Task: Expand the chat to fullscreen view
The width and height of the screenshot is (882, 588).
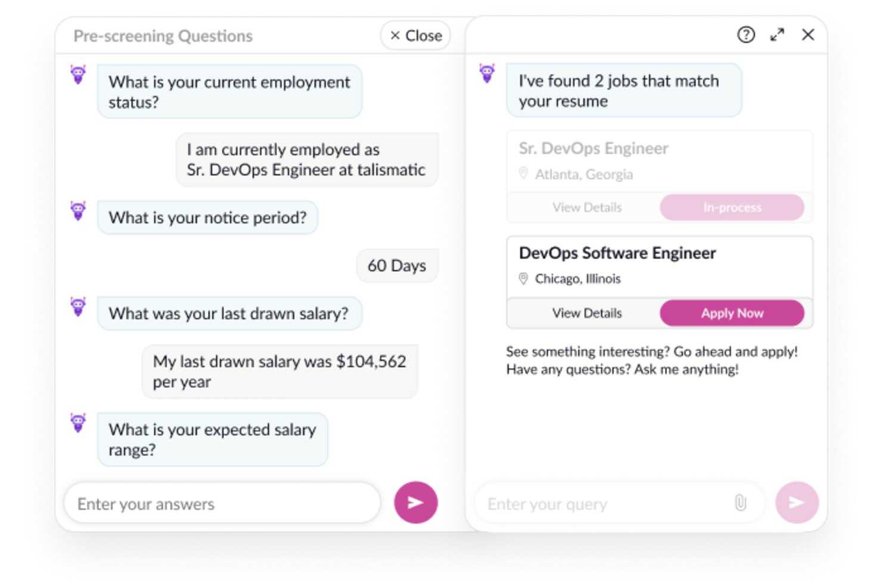Action: pos(777,35)
